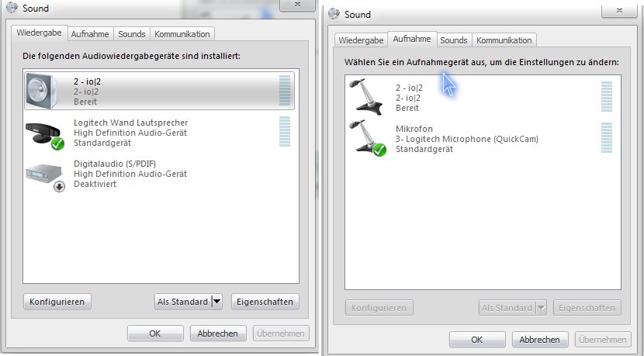This screenshot has width=644, height=356.
Task: Click level meter beside io|2 recording device
Action: coord(607,96)
